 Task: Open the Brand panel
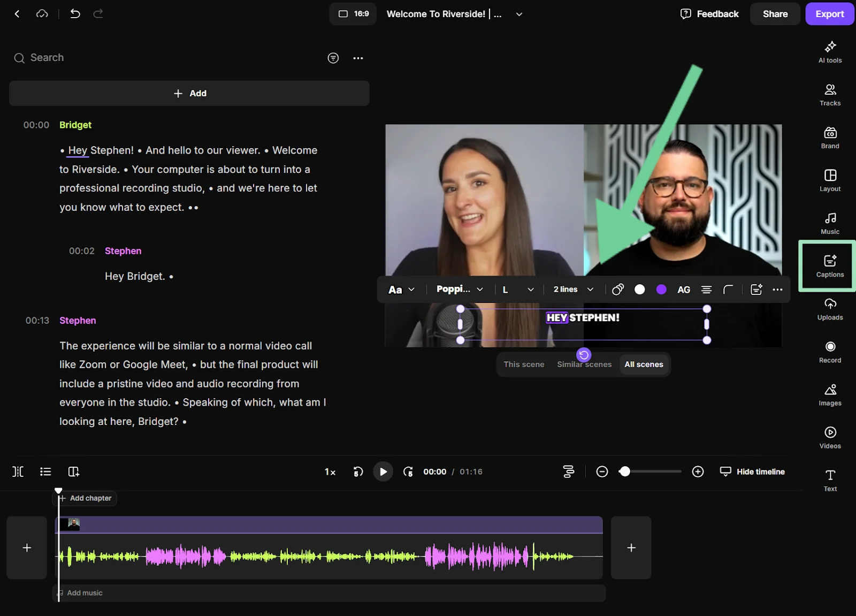coord(830,138)
